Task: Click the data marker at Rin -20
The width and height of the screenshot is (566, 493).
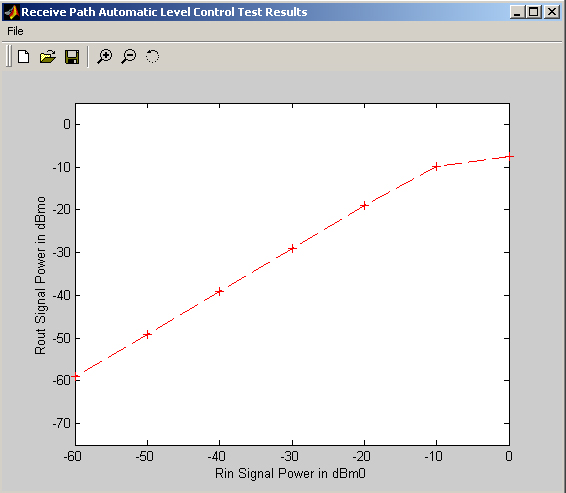Action: coord(364,205)
